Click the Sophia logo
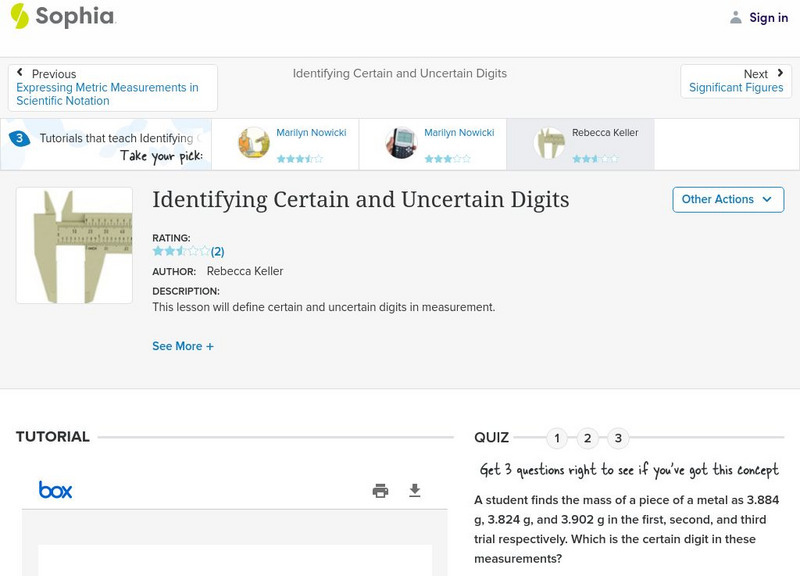Image resolution: width=800 pixels, height=576 pixels. click(x=62, y=17)
